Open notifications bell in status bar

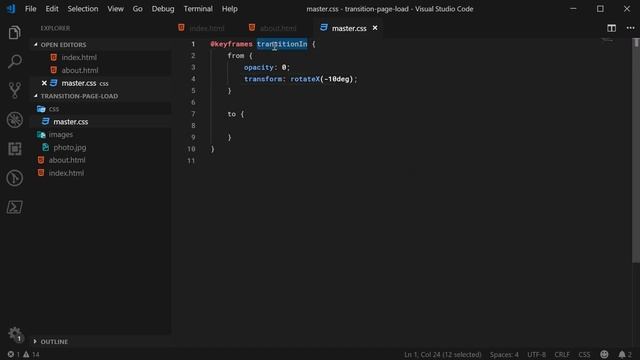pos(624,354)
